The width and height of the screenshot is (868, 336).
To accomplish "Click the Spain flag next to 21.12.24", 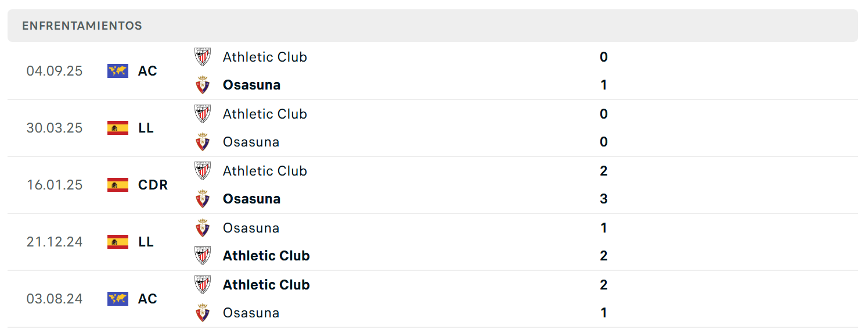I will [118, 242].
